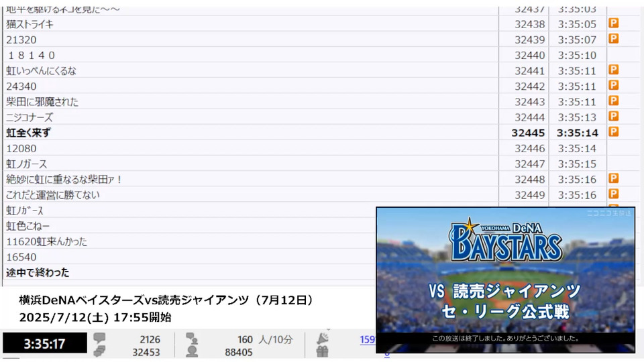The image size is (644, 362).
Task: Select the comment これだと運営に勝てない
Action: pos(52,195)
